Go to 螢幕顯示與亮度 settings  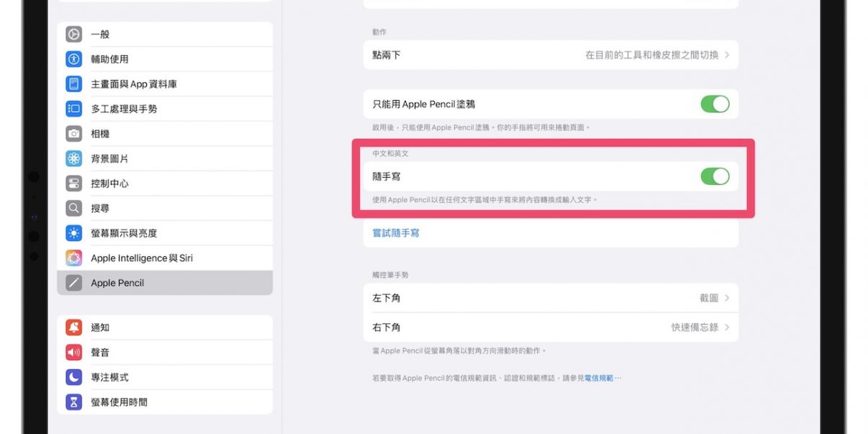tap(124, 233)
